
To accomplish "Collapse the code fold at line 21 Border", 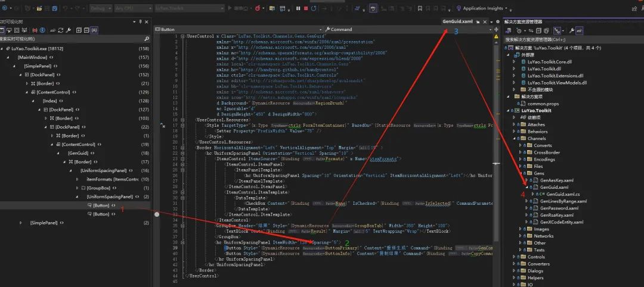I will click(182, 148).
